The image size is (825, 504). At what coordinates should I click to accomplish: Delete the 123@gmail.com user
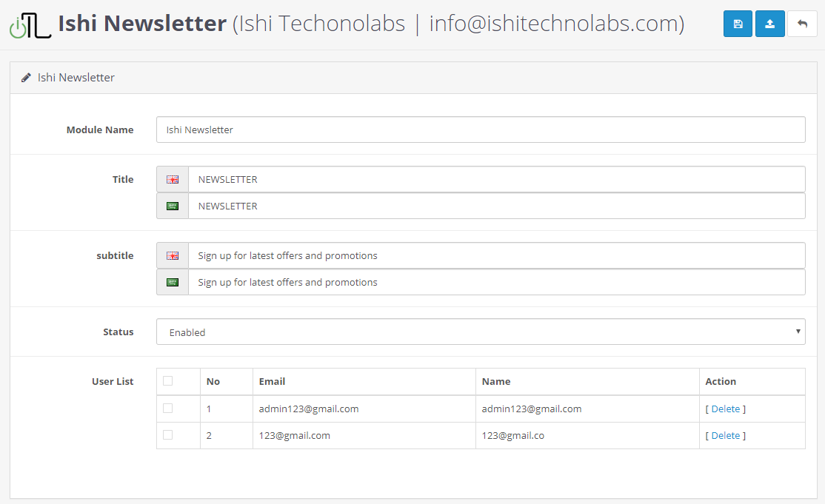click(725, 435)
